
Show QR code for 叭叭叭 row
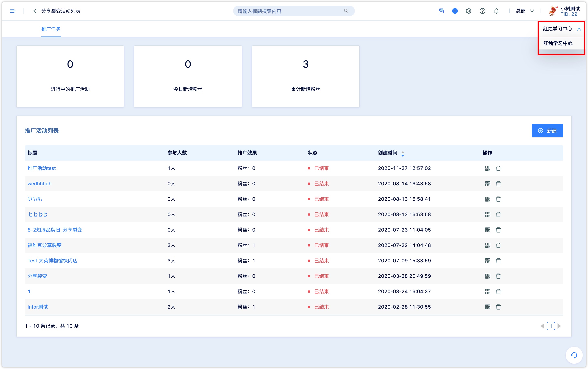(487, 199)
